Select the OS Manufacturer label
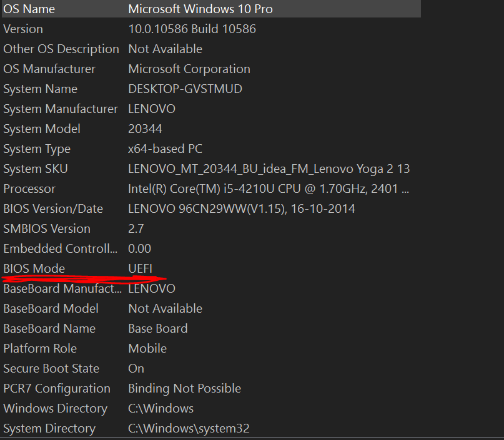Image resolution: width=504 pixels, height=440 pixels. tap(49, 69)
